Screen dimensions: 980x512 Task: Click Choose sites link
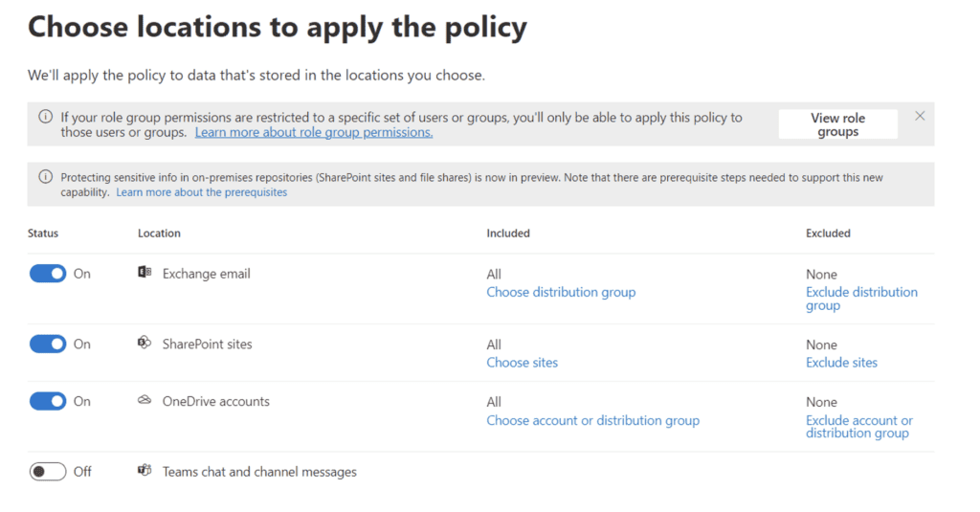click(523, 363)
